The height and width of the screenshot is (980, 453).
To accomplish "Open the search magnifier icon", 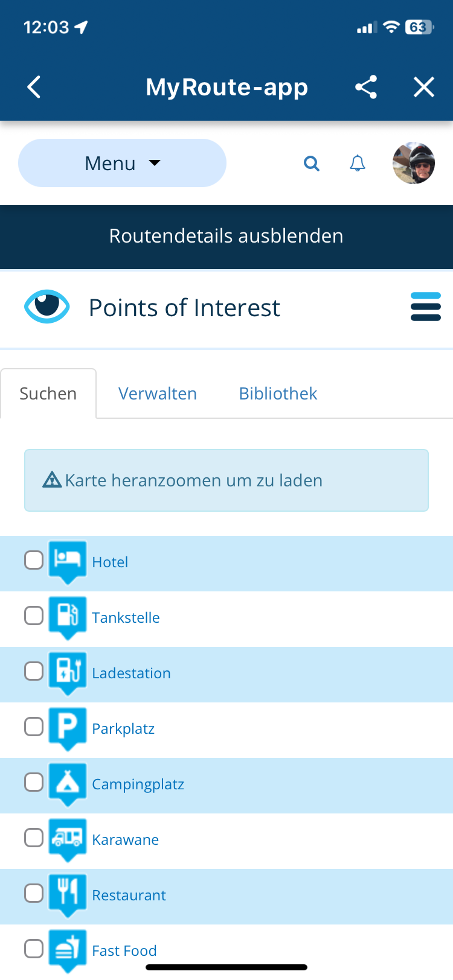I will [x=312, y=163].
